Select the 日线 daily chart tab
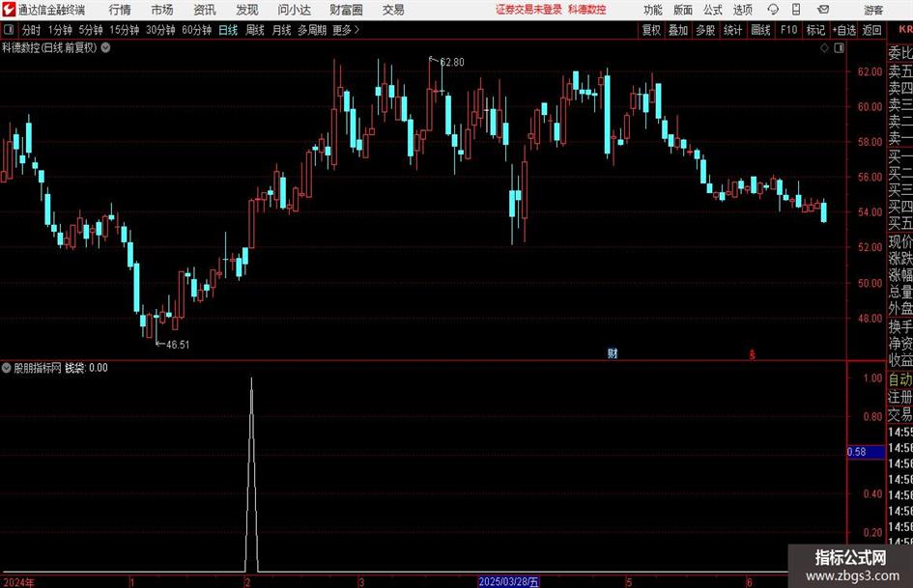The width and height of the screenshot is (913, 588). [x=228, y=30]
